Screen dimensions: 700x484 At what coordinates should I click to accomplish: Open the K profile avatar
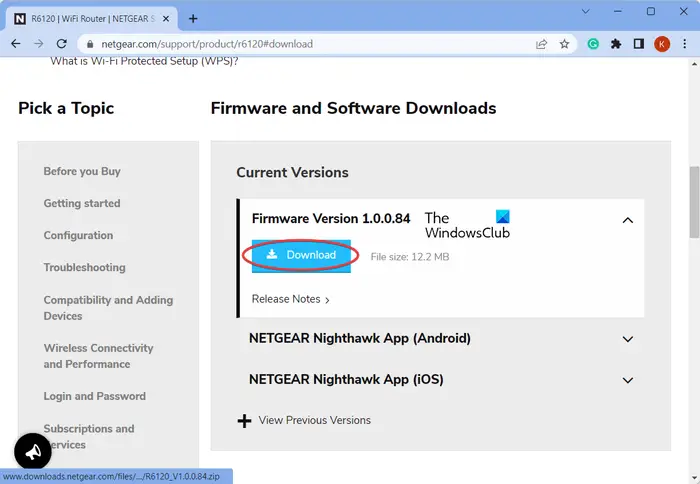pyautogui.click(x=662, y=44)
